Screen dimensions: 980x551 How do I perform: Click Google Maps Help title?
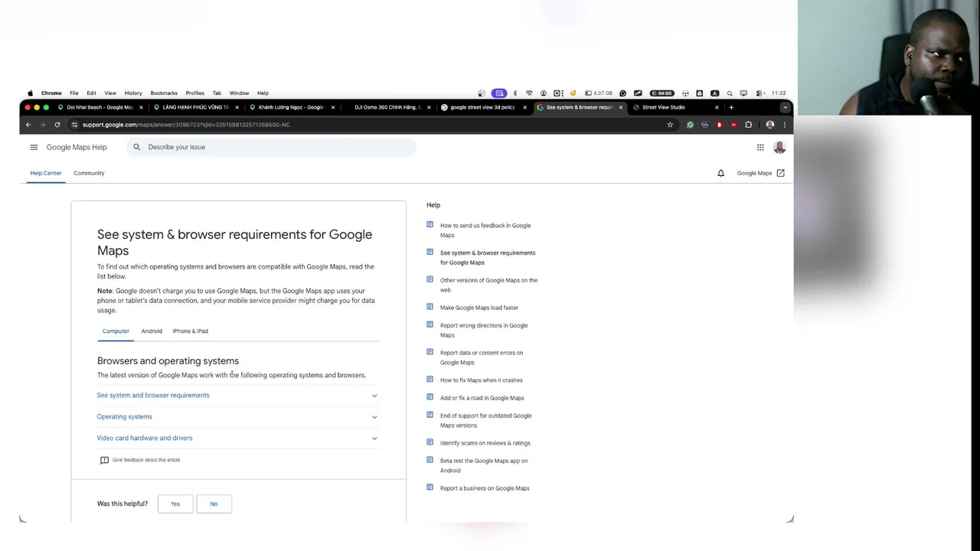click(x=77, y=147)
